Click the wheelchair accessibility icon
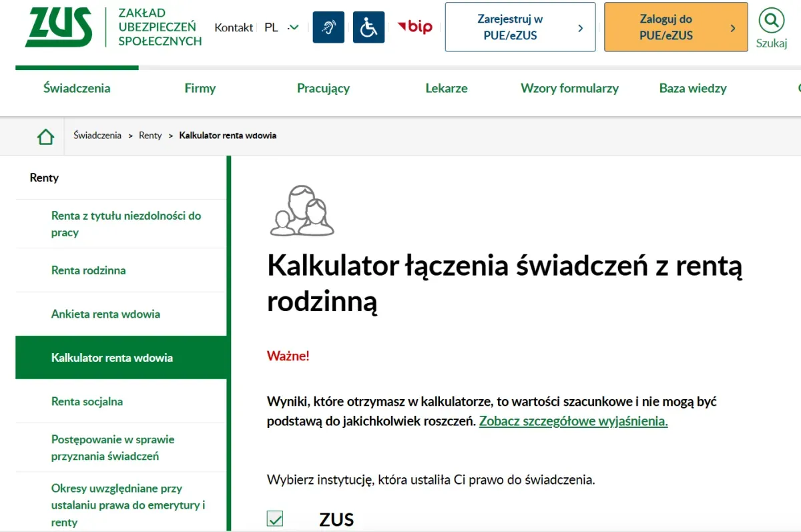This screenshot has width=801, height=532. 368,27
